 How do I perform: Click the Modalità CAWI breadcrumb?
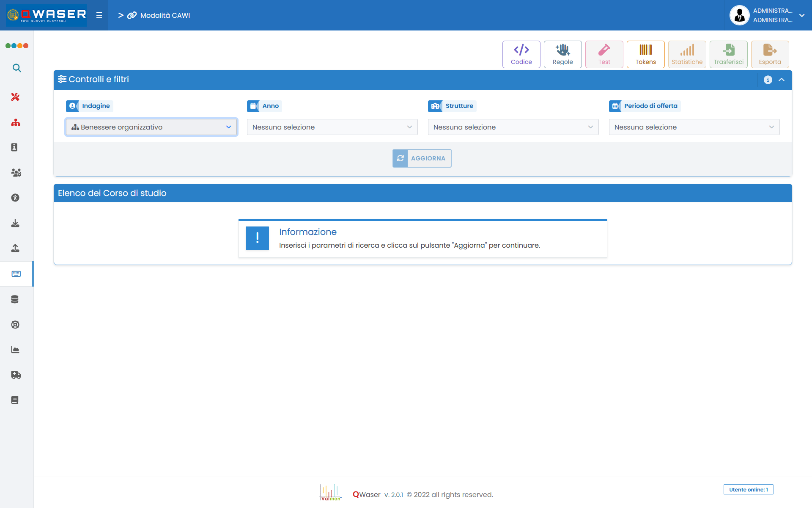coord(165,15)
